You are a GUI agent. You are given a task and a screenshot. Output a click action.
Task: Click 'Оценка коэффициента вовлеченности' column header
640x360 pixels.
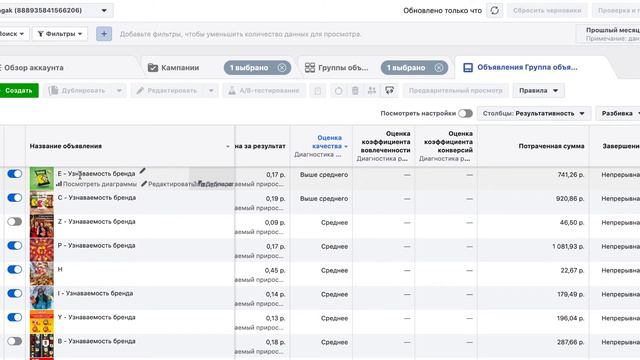(385, 142)
